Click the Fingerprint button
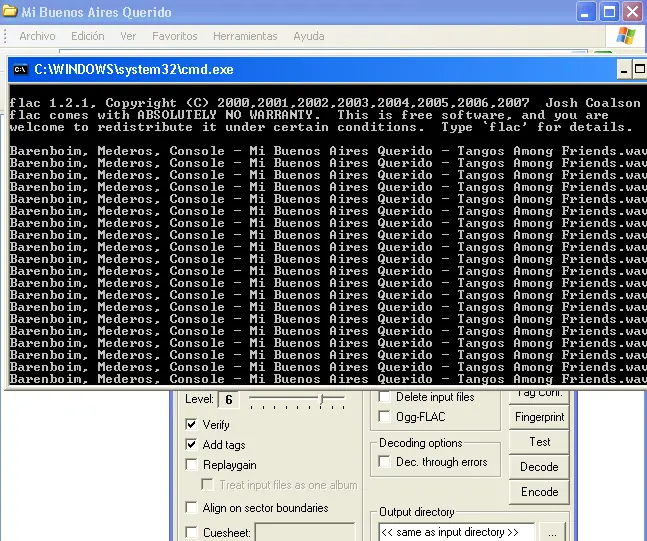The width and height of the screenshot is (647, 541). 539,417
